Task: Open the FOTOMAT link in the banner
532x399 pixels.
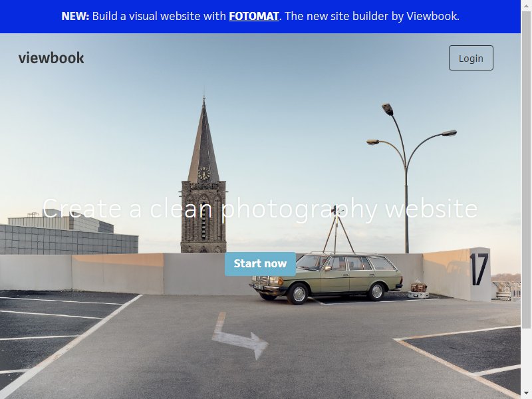Action: pyautogui.click(x=254, y=16)
